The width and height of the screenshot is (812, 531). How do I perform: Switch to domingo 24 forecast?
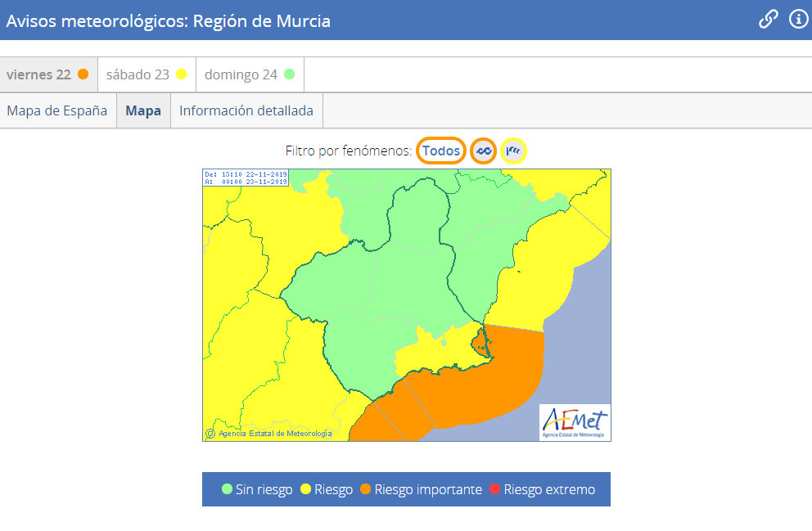point(249,74)
